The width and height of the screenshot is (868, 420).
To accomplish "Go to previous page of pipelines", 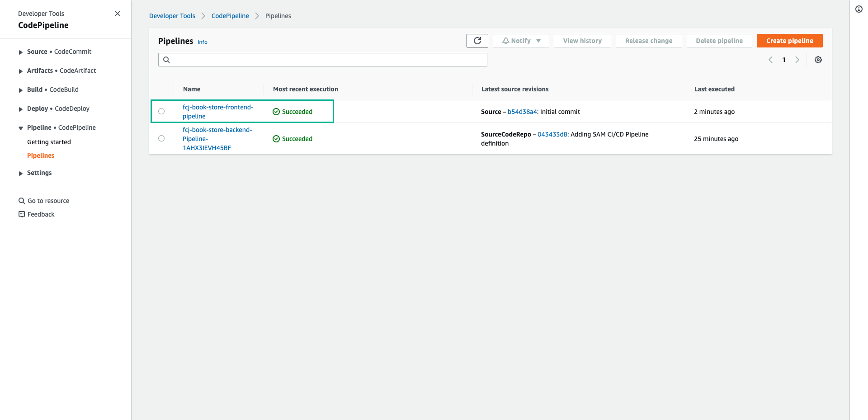I will [x=770, y=60].
